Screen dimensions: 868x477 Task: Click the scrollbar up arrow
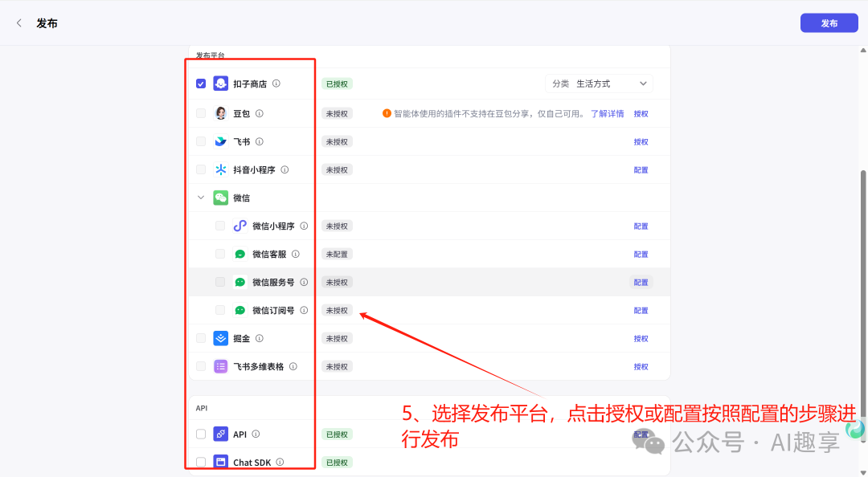[x=863, y=51]
